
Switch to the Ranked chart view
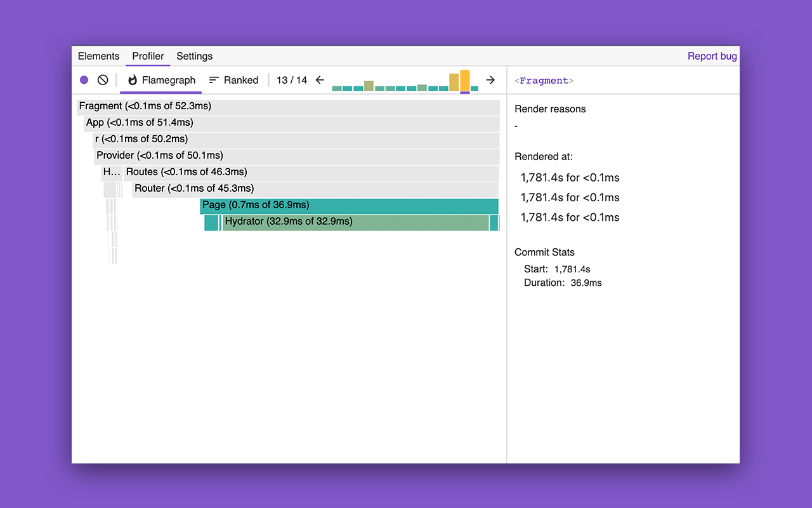(233, 80)
